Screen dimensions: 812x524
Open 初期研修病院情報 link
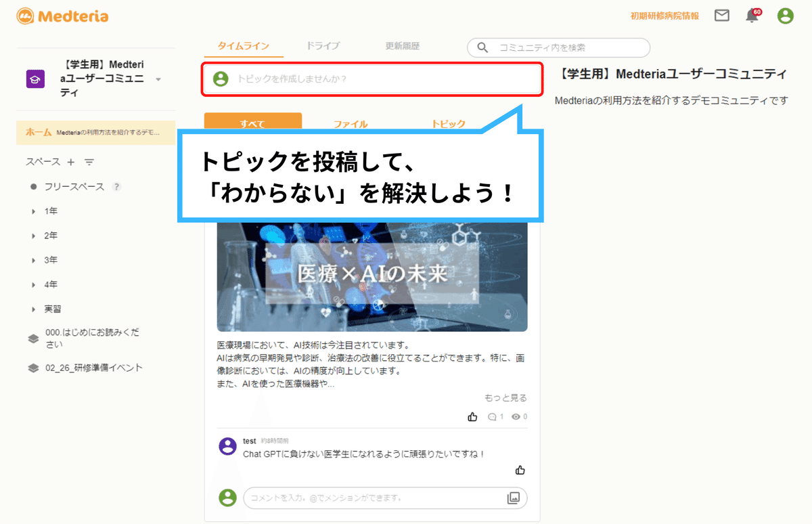(x=664, y=16)
